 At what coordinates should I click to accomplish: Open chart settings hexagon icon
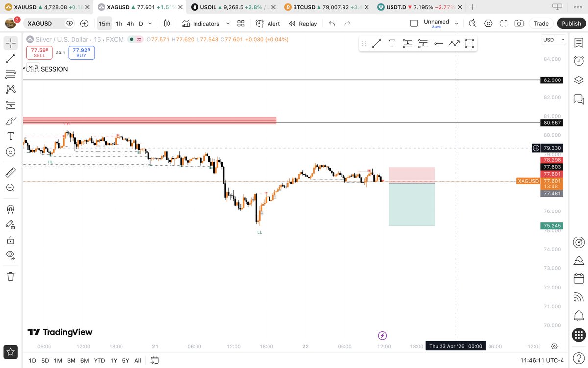click(x=489, y=24)
